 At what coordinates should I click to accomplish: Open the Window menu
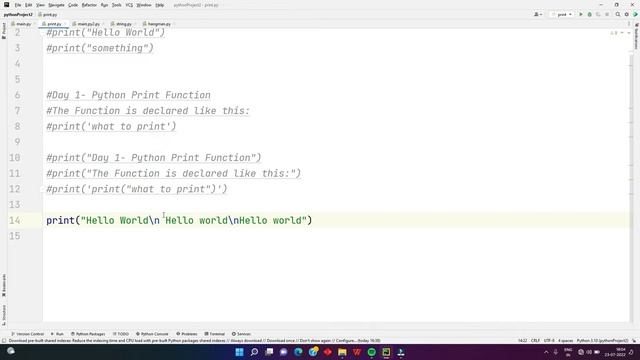point(144,5)
